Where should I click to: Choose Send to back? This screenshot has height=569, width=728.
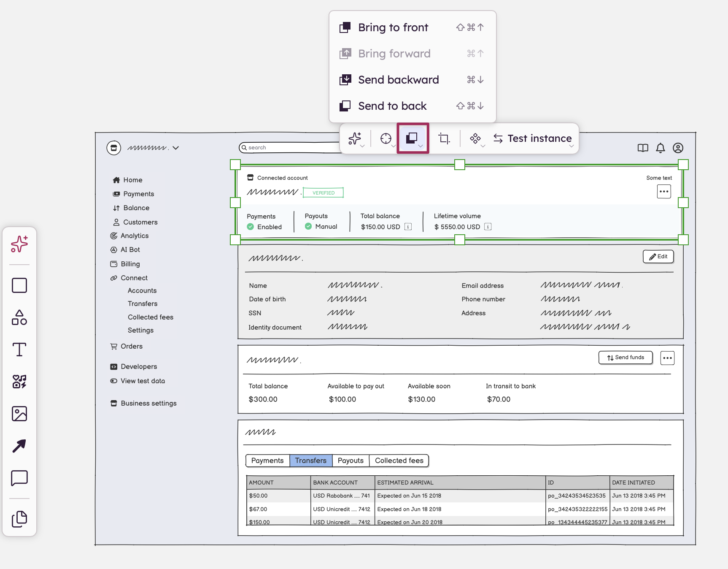413,106
